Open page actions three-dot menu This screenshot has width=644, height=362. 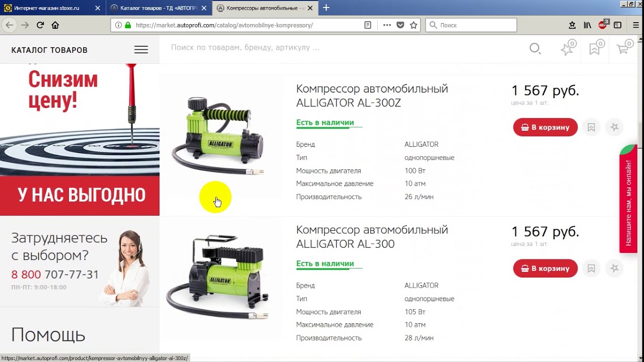click(x=387, y=25)
